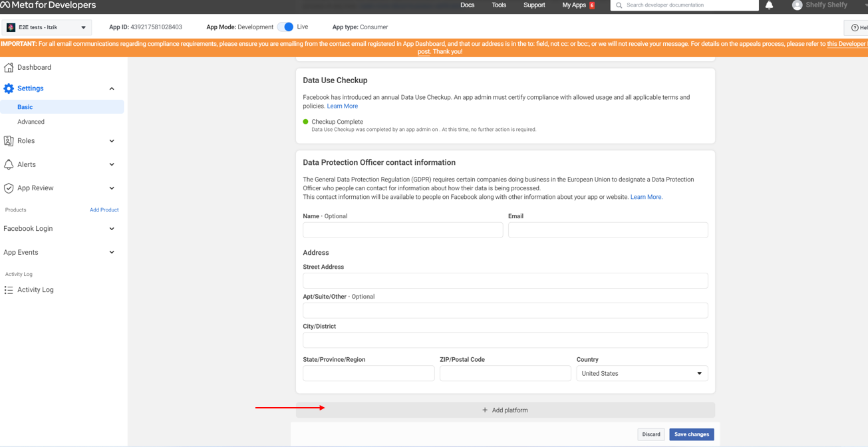This screenshot has height=447, width=868.
Task: Open the Add Product link
Action: click(x=104, y=210)
